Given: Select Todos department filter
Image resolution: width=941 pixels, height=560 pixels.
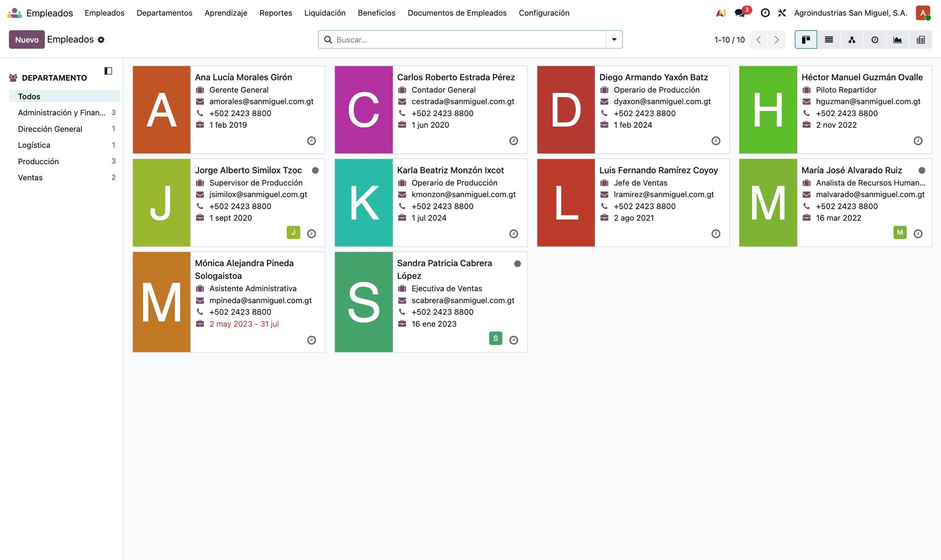Looking at the screenshot, I should click(x=65, y=97).
